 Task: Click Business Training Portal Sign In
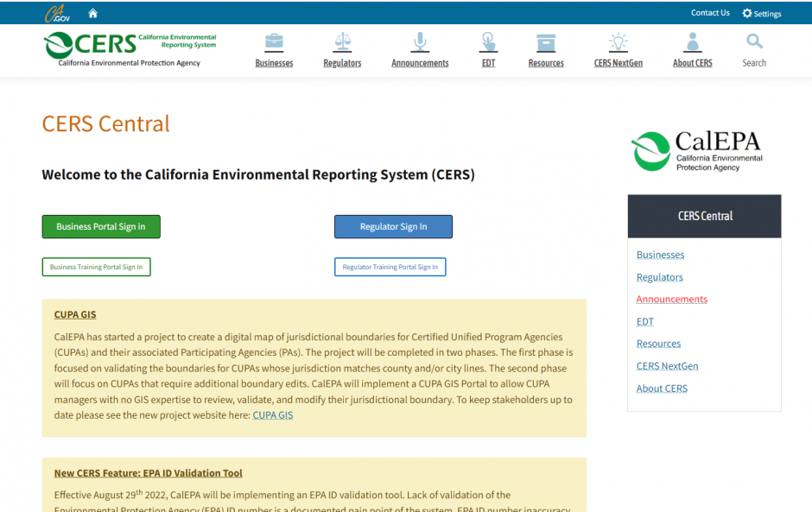tap(97, 267)
